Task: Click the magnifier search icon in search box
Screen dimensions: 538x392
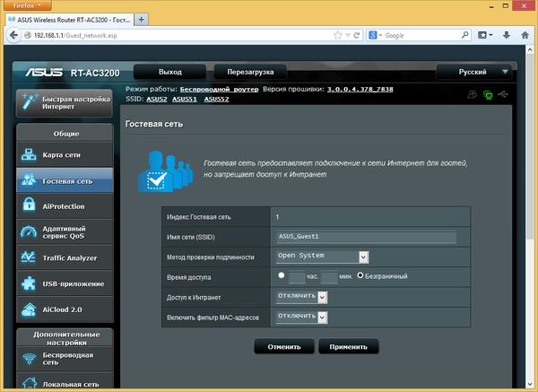Action: click(464, 35)
